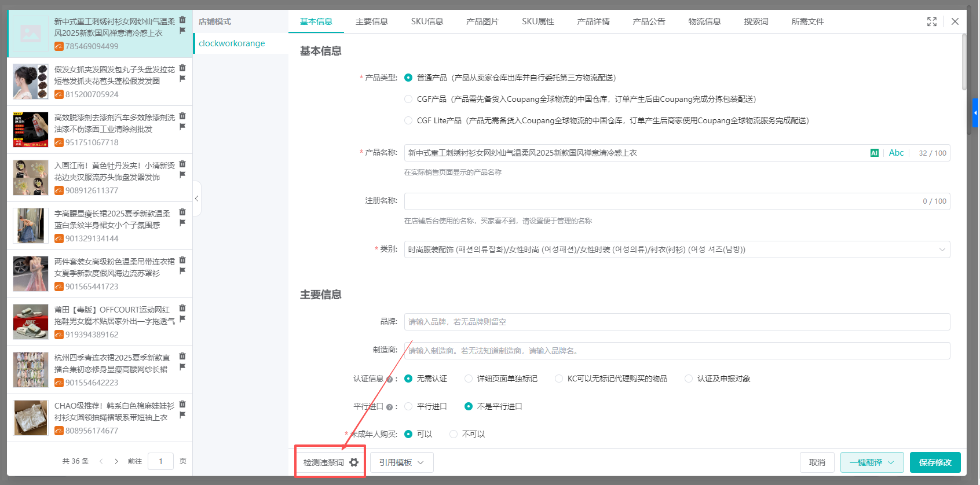Go to previous page of product list
980x485 pixels.
pos(101,461)
